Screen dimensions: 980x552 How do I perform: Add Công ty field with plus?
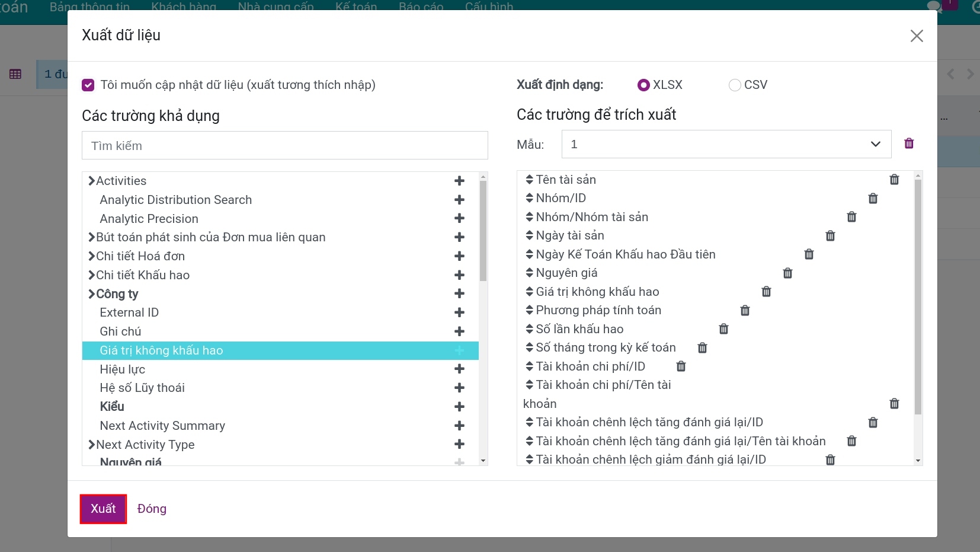pyautogui.click(x=459, y=293)
